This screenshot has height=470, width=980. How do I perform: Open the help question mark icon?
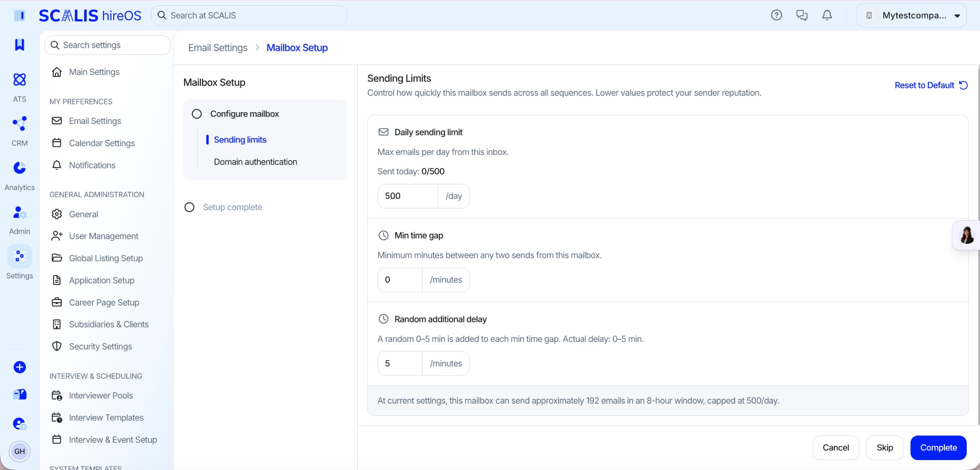[x=776, y=15]
